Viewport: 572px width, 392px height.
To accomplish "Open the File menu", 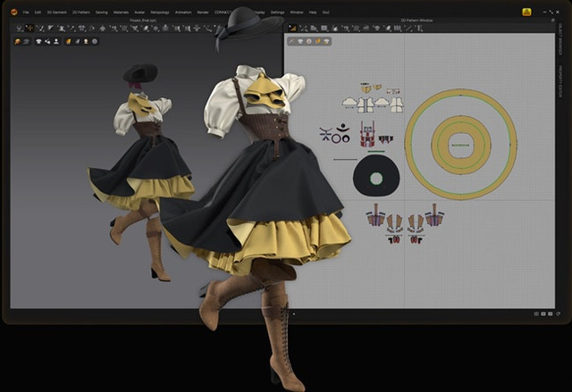I will coord(25,13).
